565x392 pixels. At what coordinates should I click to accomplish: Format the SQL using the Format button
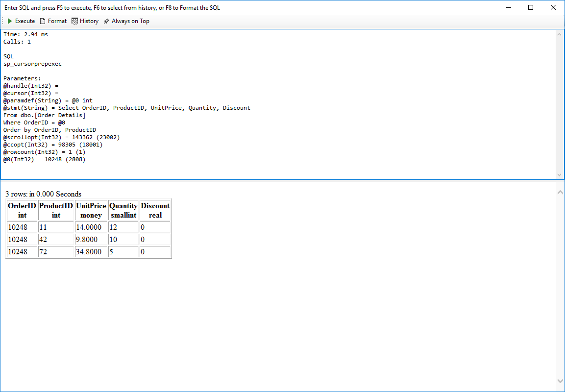point(53,21)
